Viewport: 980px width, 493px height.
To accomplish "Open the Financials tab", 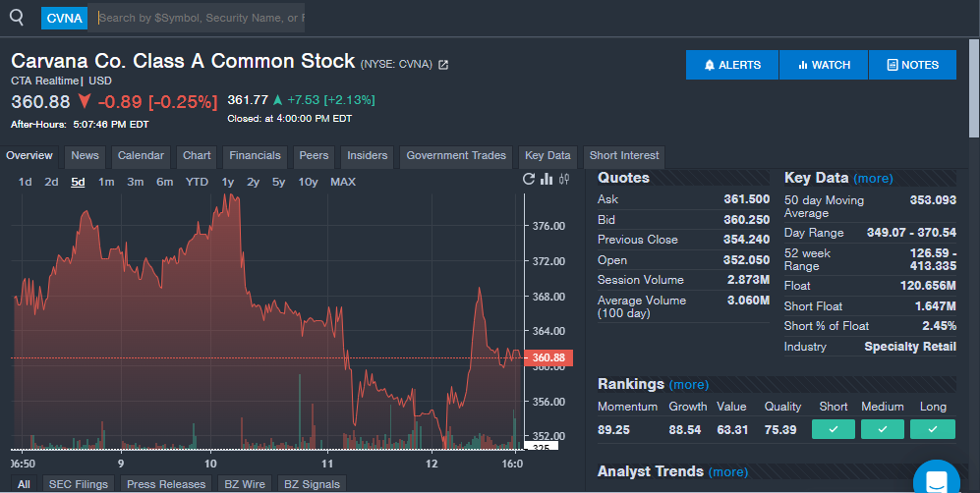I will click(x=256, y=156).
